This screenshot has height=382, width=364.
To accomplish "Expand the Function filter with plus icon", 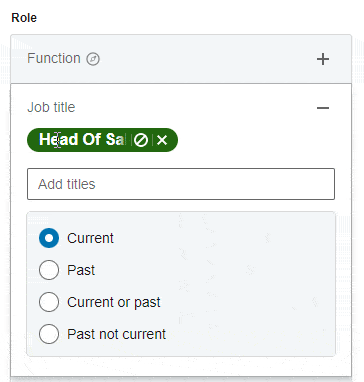I will point(323,59).
